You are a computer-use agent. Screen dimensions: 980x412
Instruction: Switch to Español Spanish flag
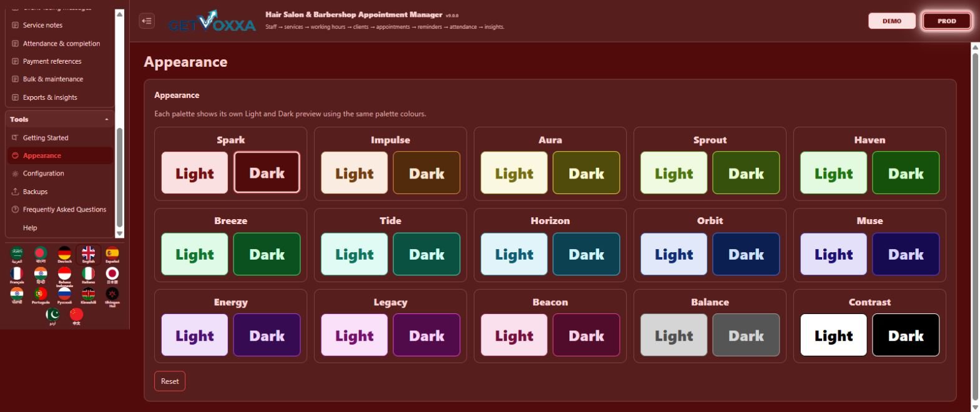(112, 255)
